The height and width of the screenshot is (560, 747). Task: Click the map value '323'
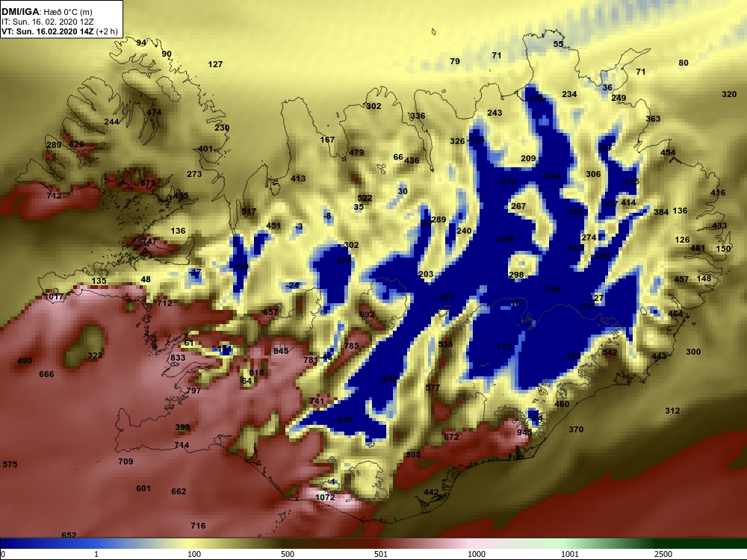pyautogui.click(x=95, y=355)
